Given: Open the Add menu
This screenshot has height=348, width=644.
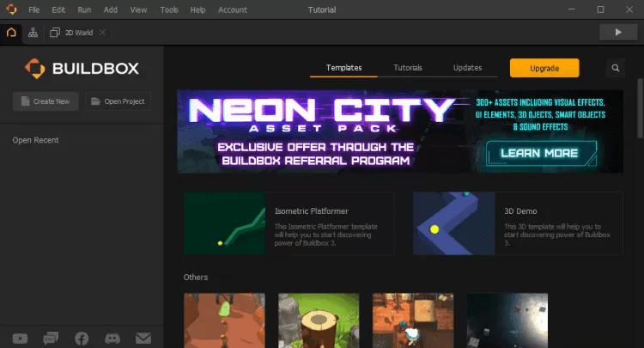Looking at the screenshot, I should 111,9.
